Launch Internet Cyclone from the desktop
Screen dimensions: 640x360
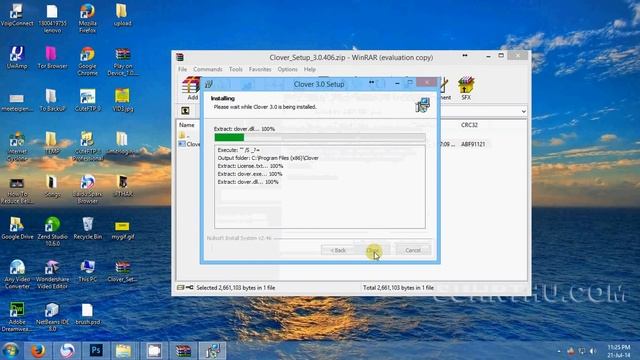[17, 146]
